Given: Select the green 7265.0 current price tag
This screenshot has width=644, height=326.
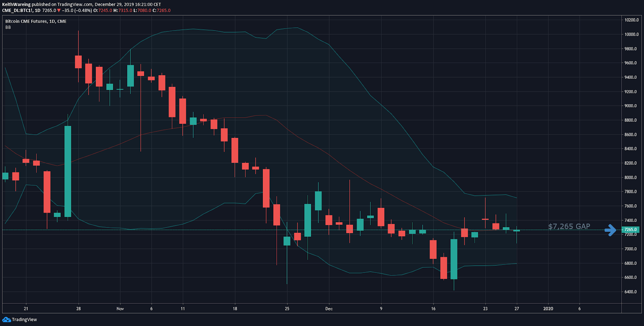Looking at the screenshot, I should [x=630, y=230].
